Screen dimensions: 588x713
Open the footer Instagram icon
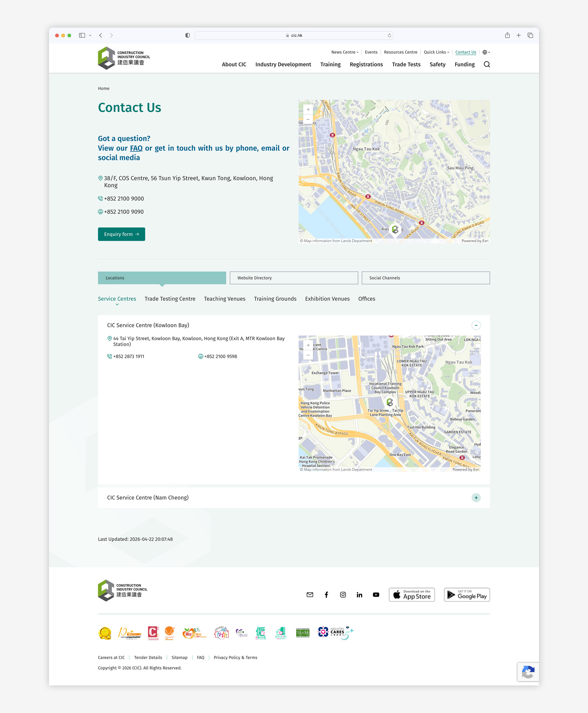coord(343,595)
